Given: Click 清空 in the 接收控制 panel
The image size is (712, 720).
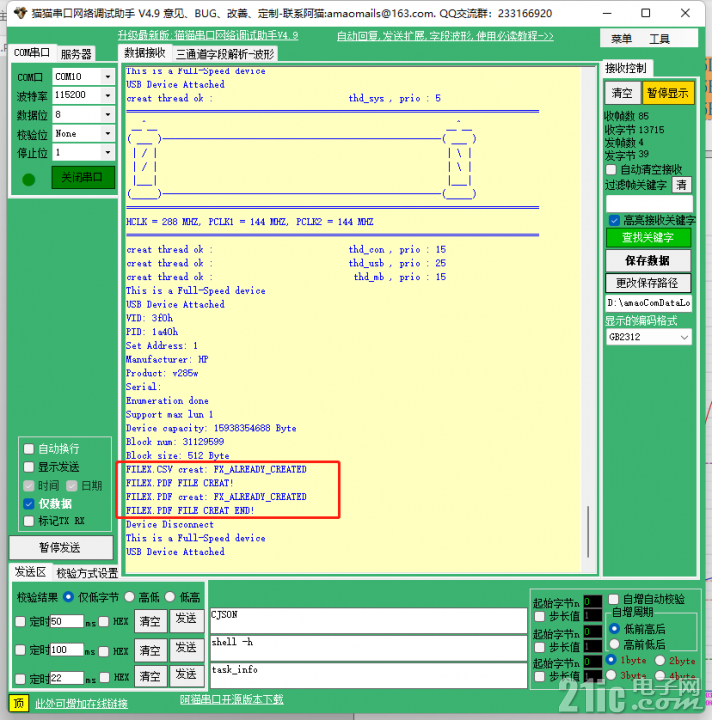Looking at the screenshot, I should [x=622, y=93].
